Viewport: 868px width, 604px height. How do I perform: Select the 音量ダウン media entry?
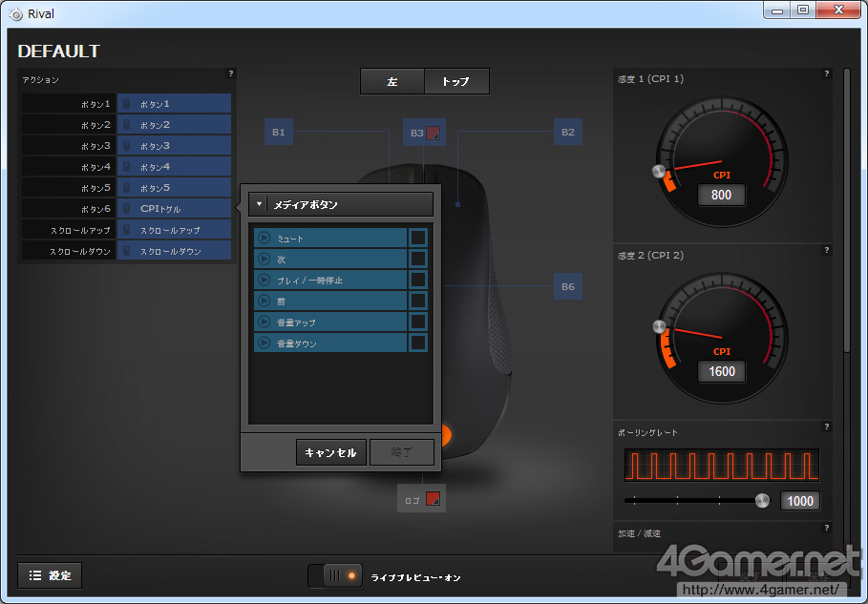pyautogui.click(x=330, y=343)
